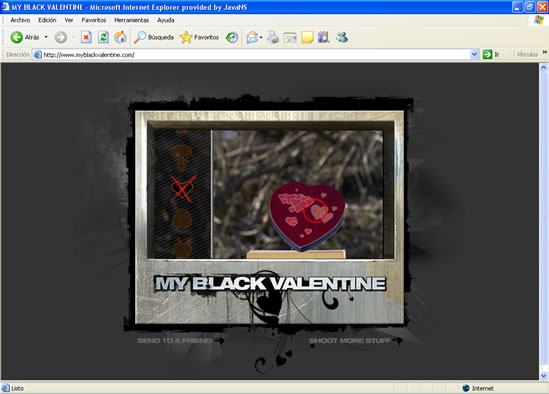Select the bottom brown target thumbnail
This screenshot has height=394, width=549.
tap(182, 247)
